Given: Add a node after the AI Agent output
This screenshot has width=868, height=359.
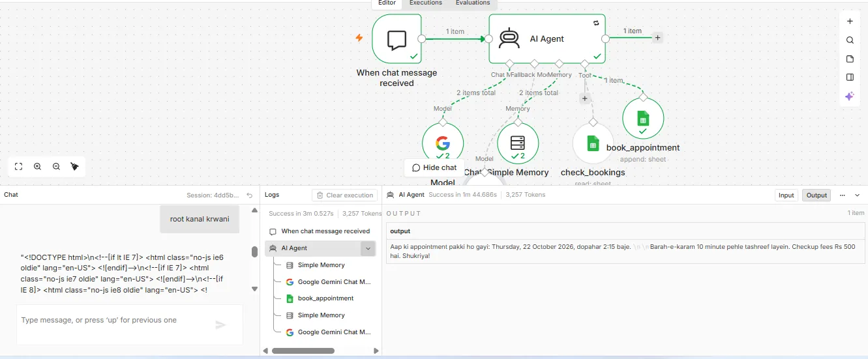Looking at the screenshot, I should 657,38.
